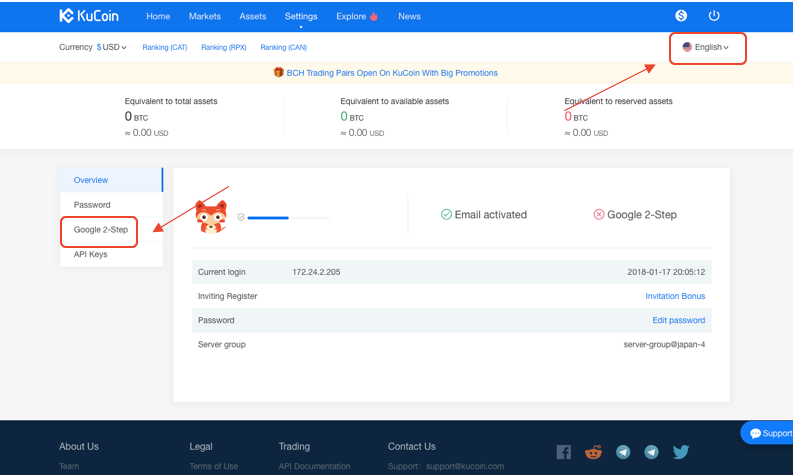Open the USD currency dropdown
This screenshot has height=475, width=794.
[111, 47]
